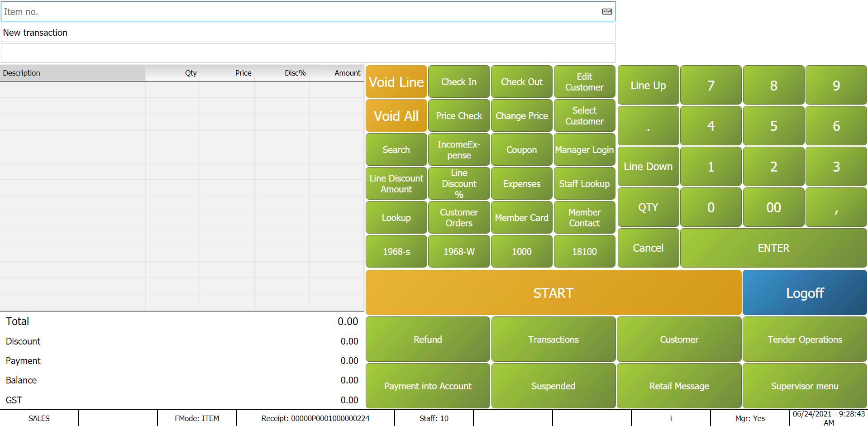Tap the 00 keypad key
The width and height of the screenshot is (868, 426).
point(773,207)
